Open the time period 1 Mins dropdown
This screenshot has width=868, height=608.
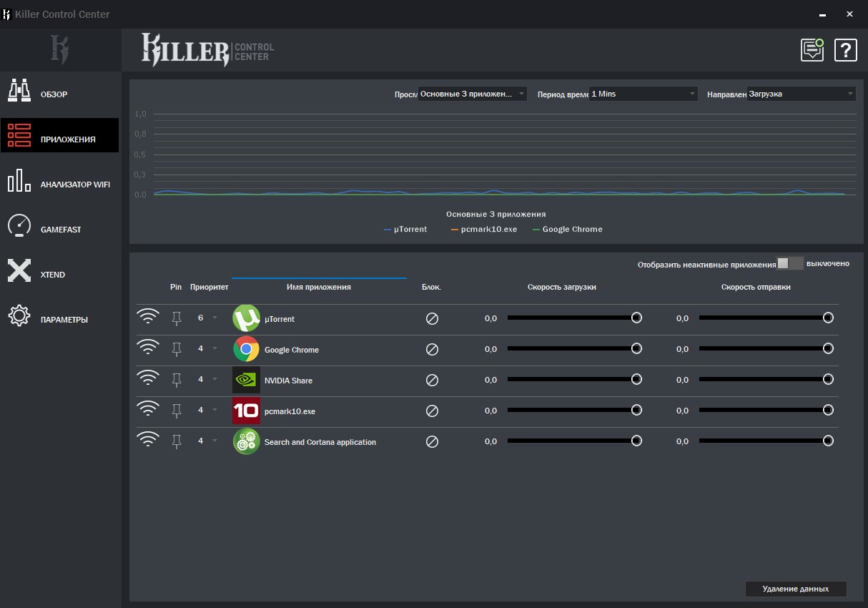[x=643, y=94]
